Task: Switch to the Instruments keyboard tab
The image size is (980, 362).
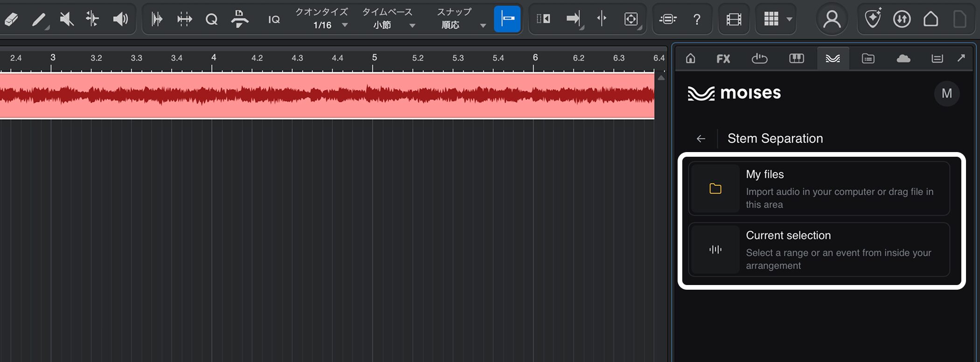Action: (796, 58)
